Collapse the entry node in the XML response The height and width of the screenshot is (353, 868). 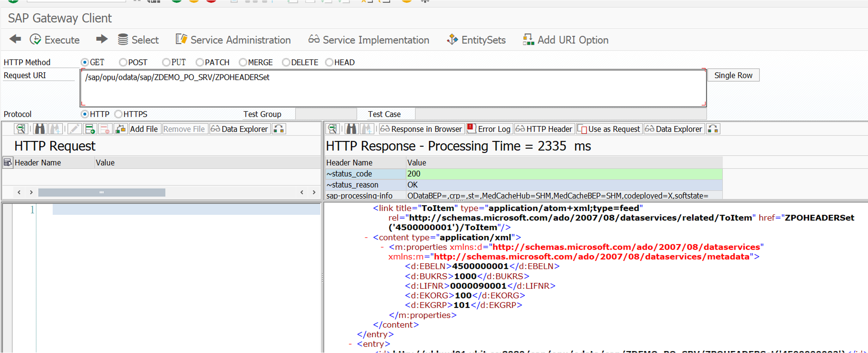[x=349, y=344]
